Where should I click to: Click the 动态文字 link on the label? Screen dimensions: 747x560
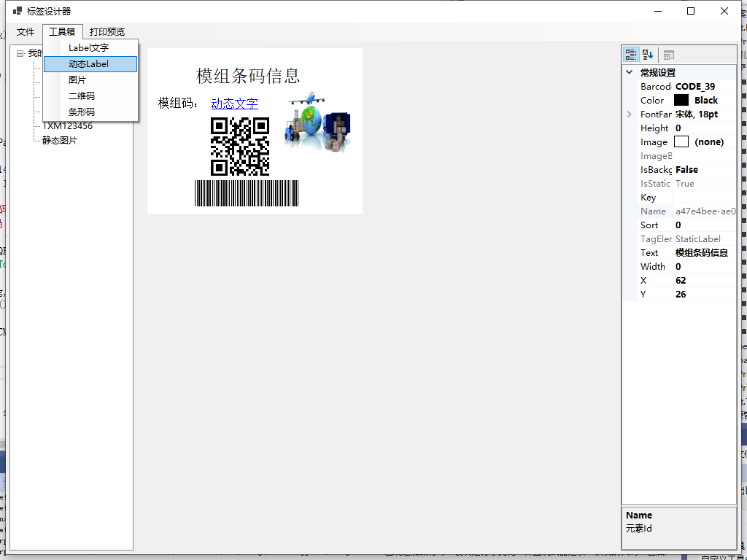pyautogui.click(x=235, y=104)
